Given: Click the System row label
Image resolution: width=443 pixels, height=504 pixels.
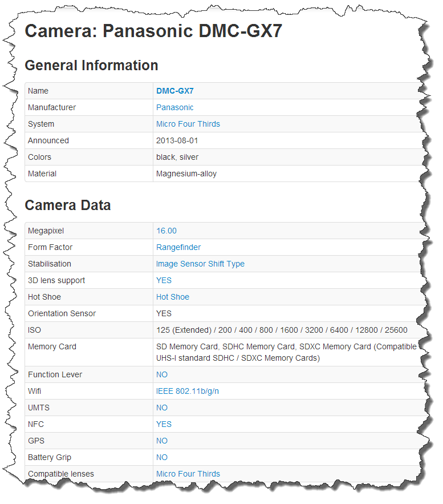Looking at the screenshot, I should tap(41, 124).
